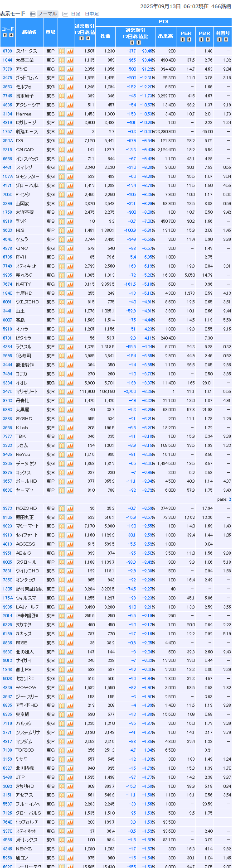Click 銘柄名 column header
This screenshot has height=868, width=238.
pos(29,32)
